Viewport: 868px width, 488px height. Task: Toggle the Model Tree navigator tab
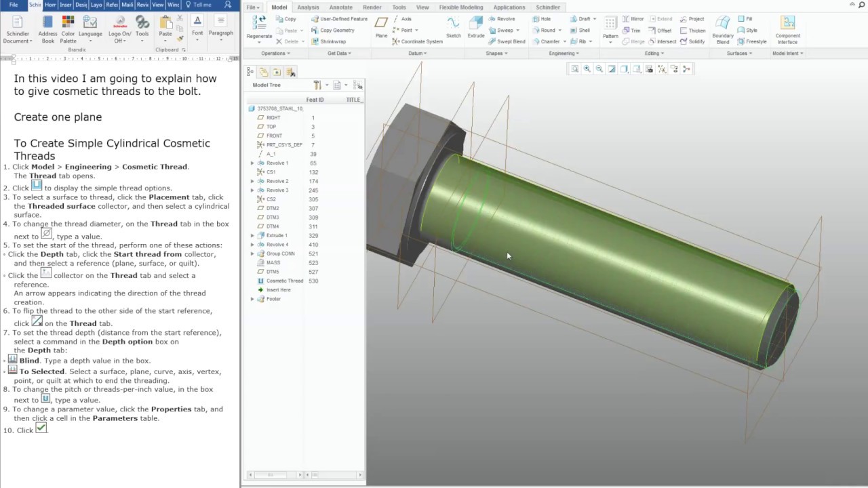tap(251, 71)
